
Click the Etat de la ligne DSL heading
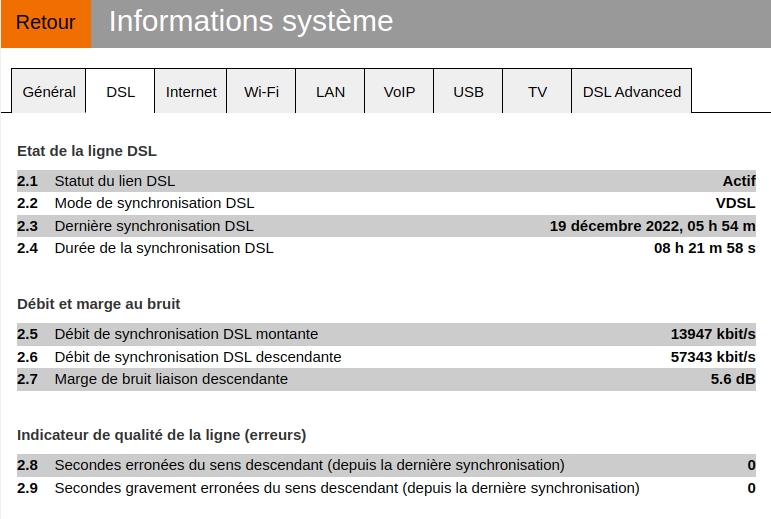click(x=87, y=151)
